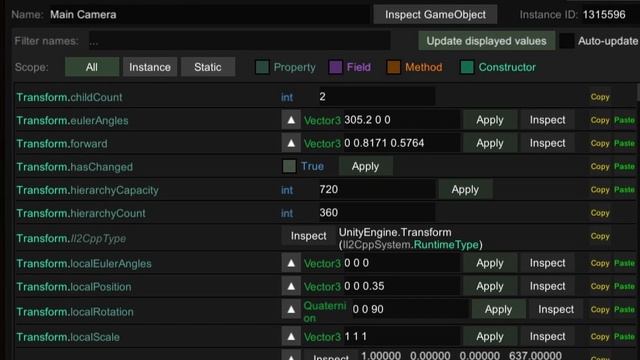This screenshot has width=640, height=360.
Task: Copy the Transform.hierarchyCapacity value
Action: [x=600, y=190]
